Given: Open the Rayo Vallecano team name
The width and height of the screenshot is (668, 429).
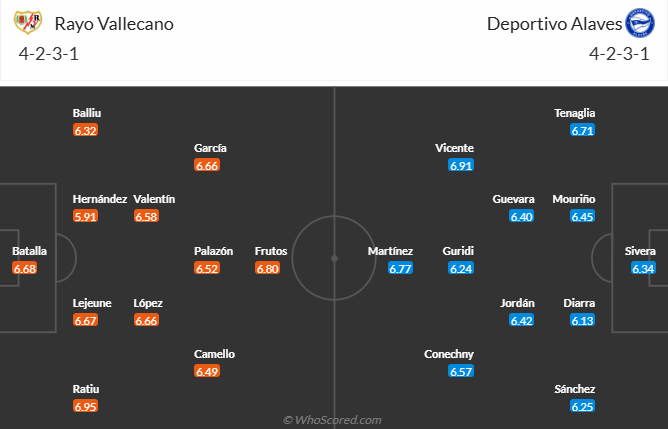Looking at the screenshot, I should (115, 23).
